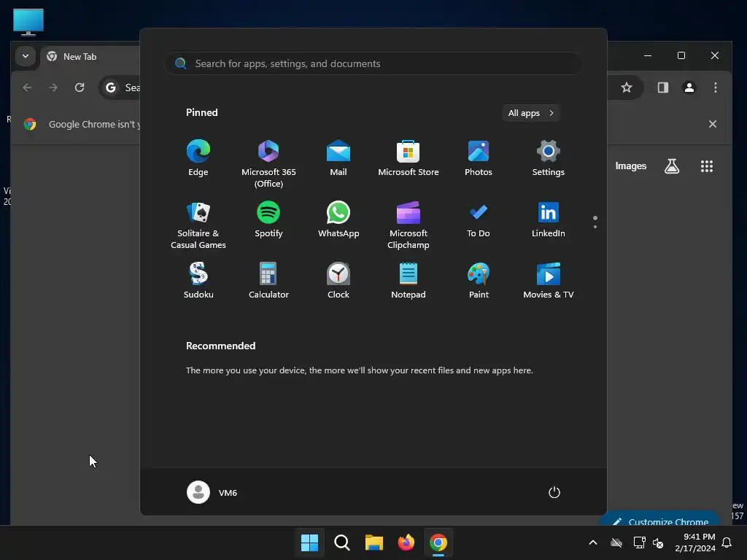747x560 pixels.
Task: Switch to Google Chrome on taskbar
Action: (x=438, y=542)
